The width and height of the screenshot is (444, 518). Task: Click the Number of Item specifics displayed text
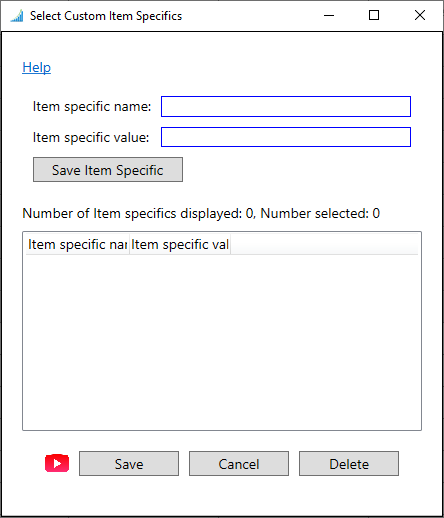[x=201, y=213]
